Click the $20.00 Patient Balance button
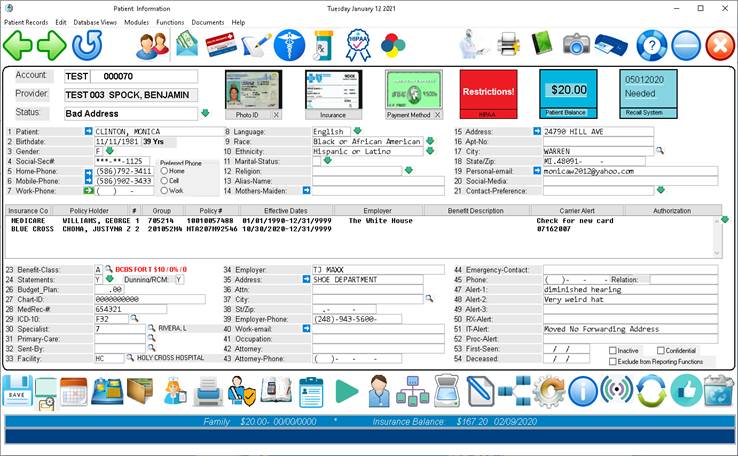This screenshot has height=456, width=738. (568, 90)
